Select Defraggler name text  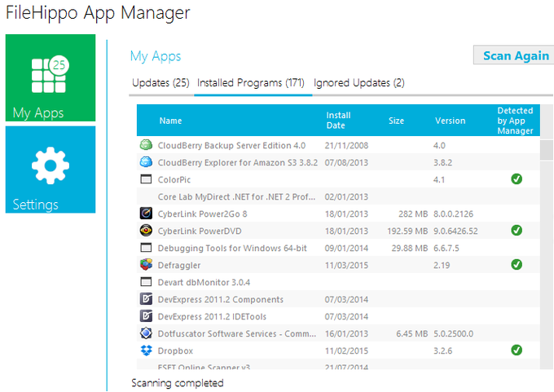[x=178, y=266]
